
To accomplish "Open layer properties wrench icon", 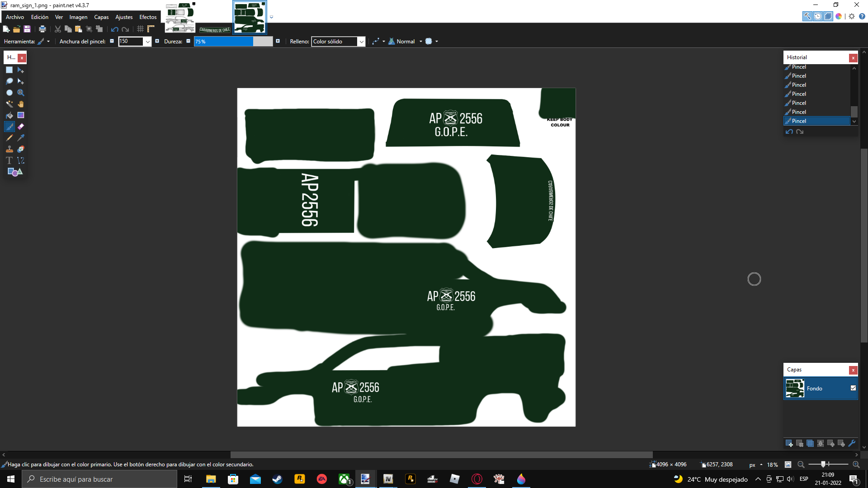I will point(852,443).
